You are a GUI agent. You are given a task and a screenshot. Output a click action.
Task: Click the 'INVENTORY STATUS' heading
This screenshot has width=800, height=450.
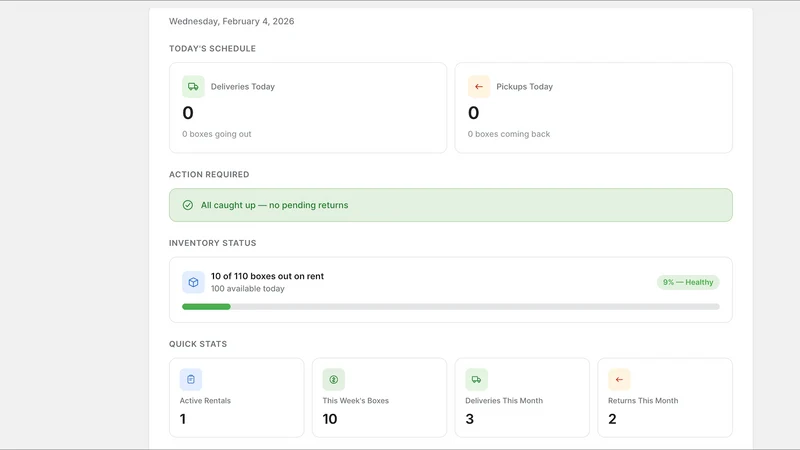pos(213,243)
